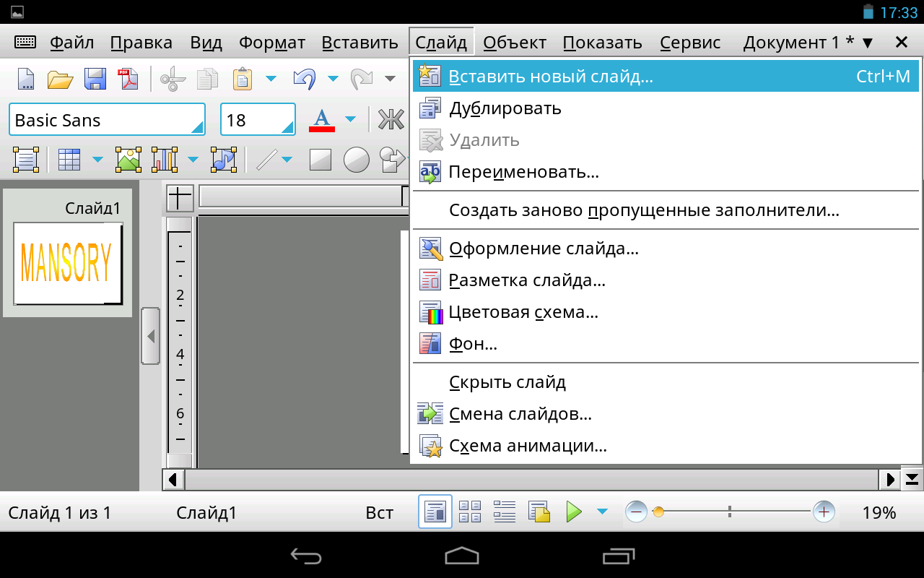Start the slideshow with green play button
Image resolution: width=924 pixels, height=578 pixels.
point(574,512)
